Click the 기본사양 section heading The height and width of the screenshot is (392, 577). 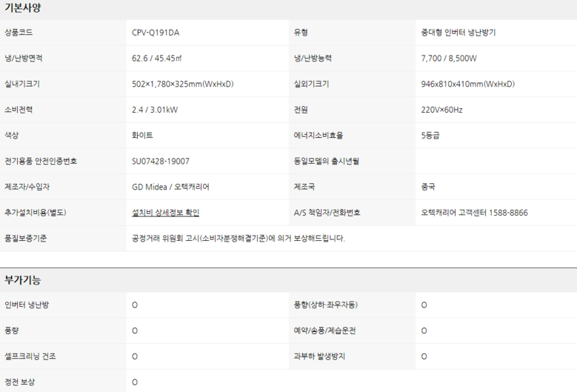(23, 8)
